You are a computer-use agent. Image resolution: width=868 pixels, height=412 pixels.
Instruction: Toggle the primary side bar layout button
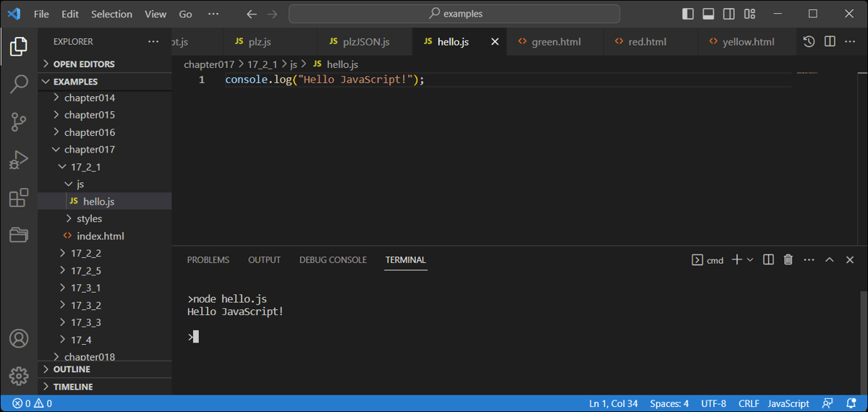pos(688,14)
